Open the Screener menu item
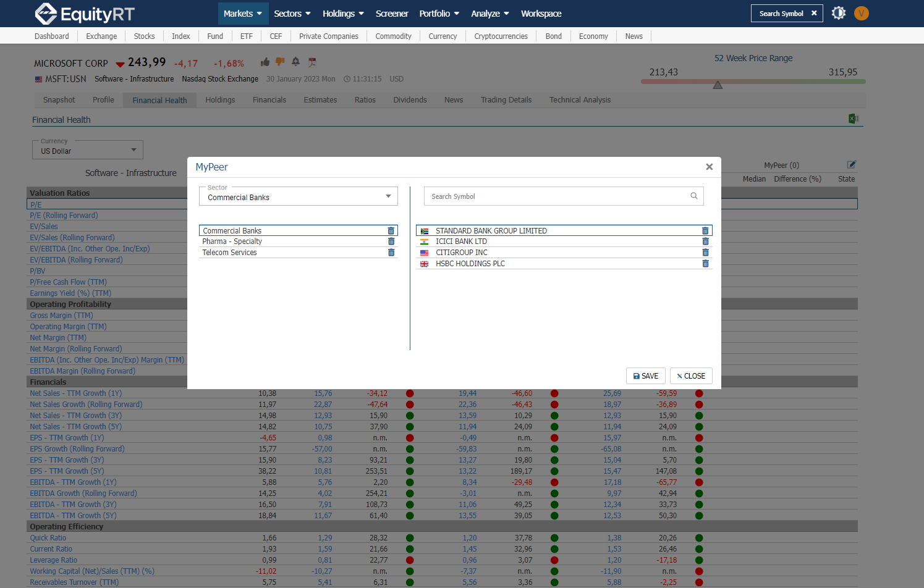The width and height of the screenshot is (924, 588). (x=392, y=14)
